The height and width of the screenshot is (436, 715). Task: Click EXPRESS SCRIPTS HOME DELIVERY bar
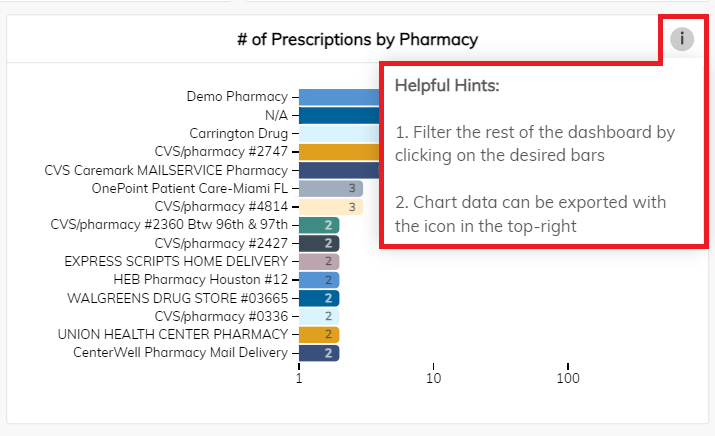click(x=319, y=261)
